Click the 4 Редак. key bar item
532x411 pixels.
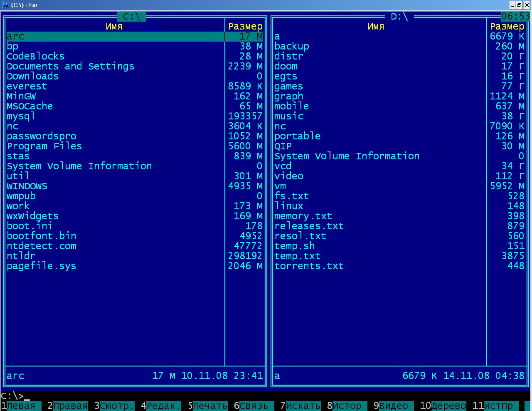[161, 406]
